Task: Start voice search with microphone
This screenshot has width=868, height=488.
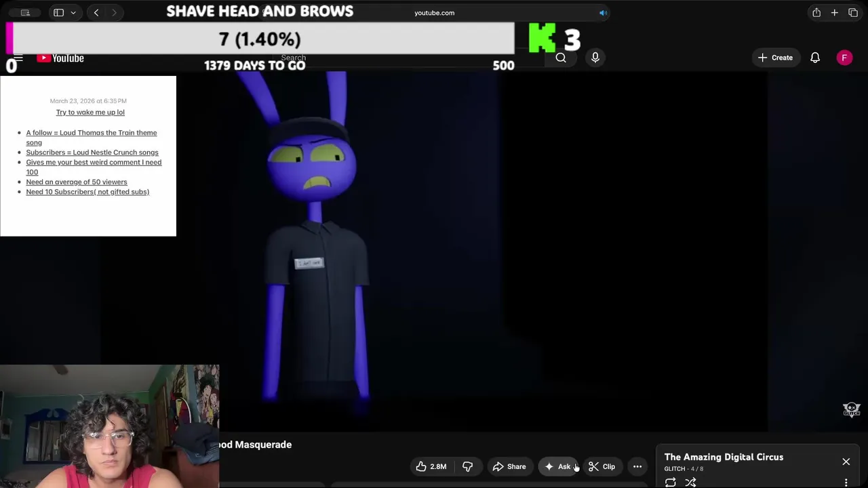Action: pyautogui.click(x=595, y=58)
